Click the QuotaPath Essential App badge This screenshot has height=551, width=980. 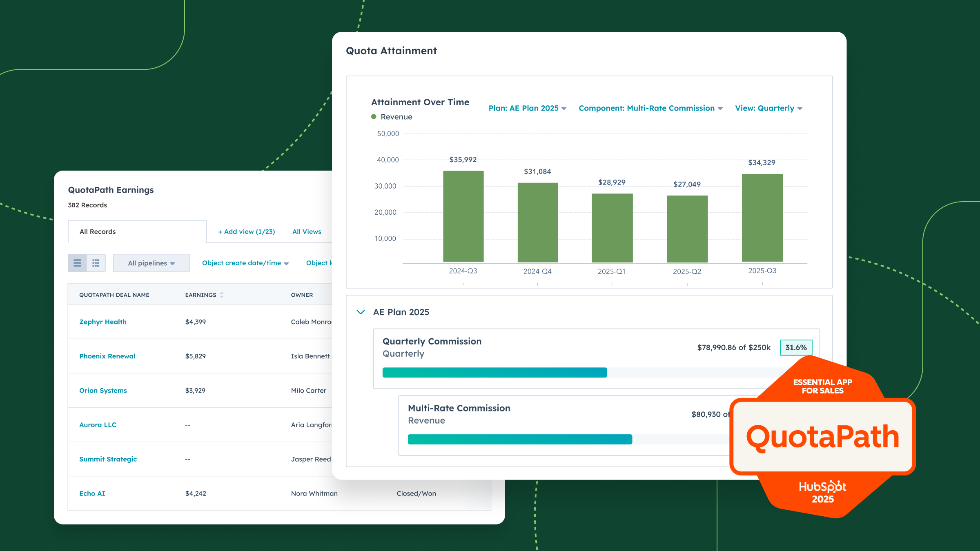(822, 437)
